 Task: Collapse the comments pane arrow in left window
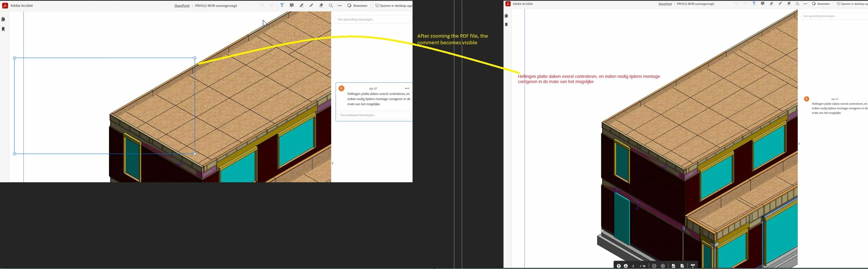coord(332,163)
